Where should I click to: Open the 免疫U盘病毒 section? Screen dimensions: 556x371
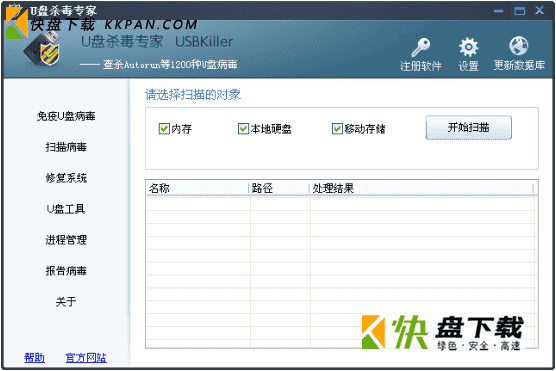(x=66, y=116)
